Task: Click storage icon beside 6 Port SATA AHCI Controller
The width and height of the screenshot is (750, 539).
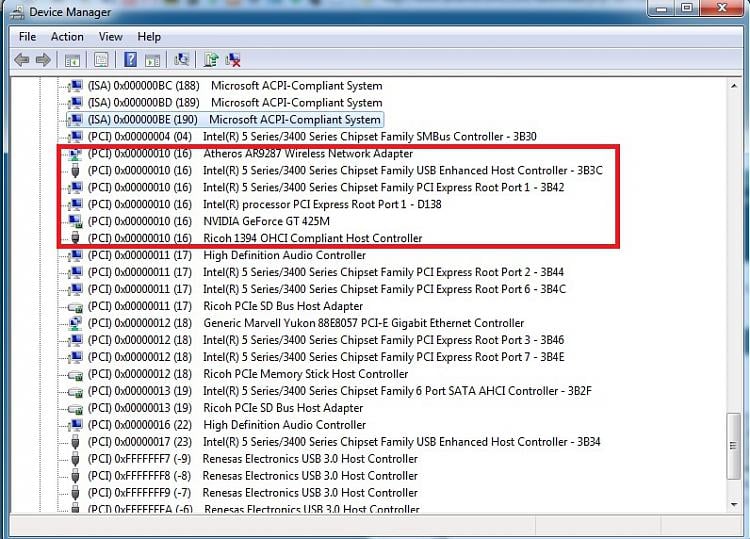Action: click(x=76, y=392)
